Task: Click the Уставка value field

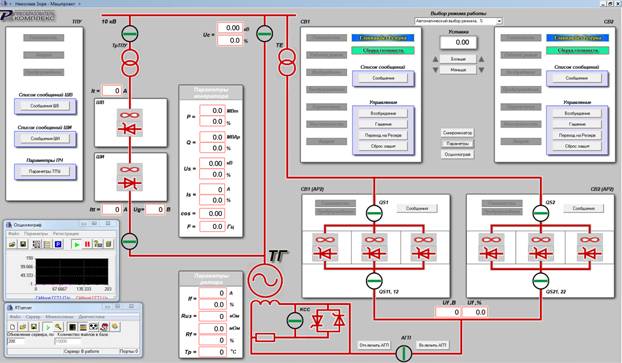Action: tap(458, 42)
